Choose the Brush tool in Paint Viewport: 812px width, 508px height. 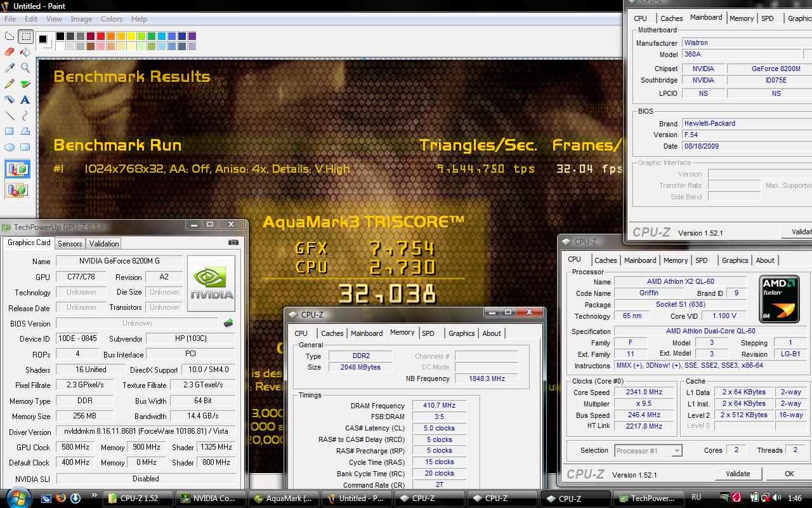[25, 84]
